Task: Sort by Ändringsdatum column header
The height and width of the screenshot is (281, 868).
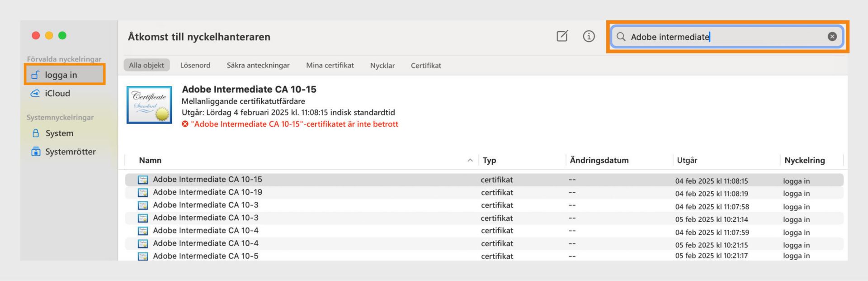Action: [x=599, y=160]
